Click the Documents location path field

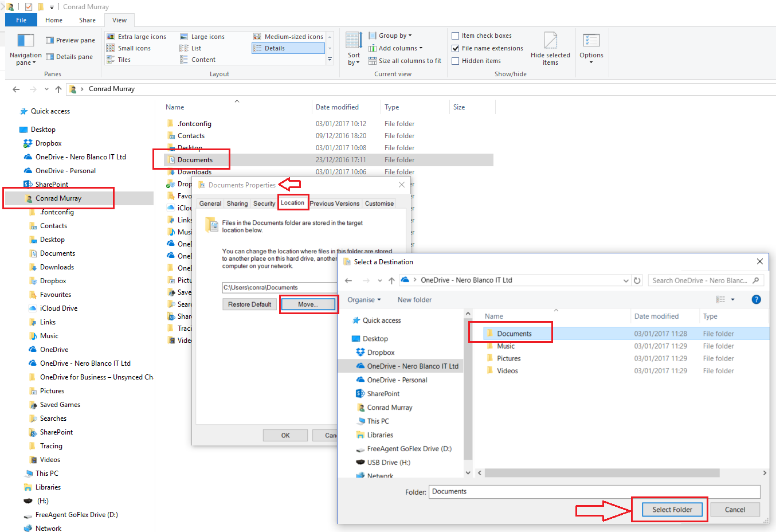click(279, 287)
